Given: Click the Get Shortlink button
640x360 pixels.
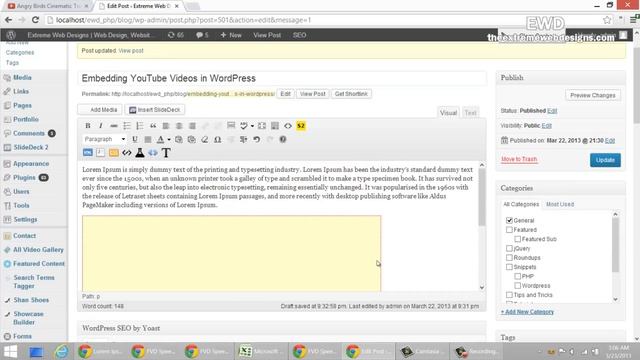Looking at the screenshot, I should click(x=351, y=94).
